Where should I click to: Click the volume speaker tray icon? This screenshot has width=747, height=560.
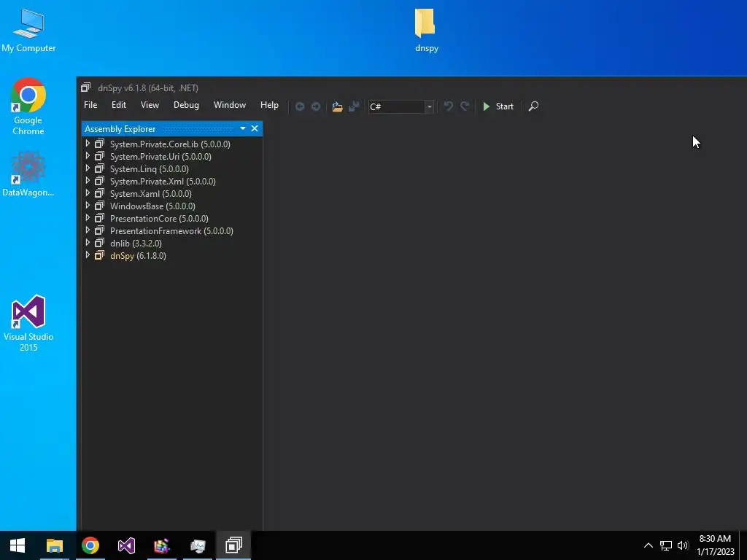[683, 545]
